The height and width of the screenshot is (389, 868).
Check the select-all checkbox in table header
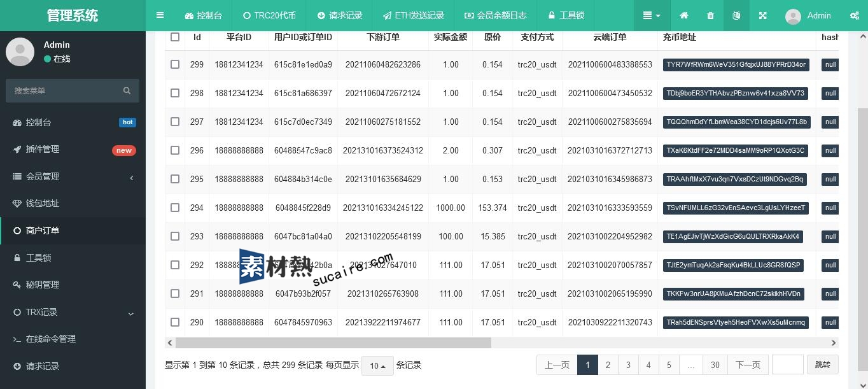click(x=175, y=37)
